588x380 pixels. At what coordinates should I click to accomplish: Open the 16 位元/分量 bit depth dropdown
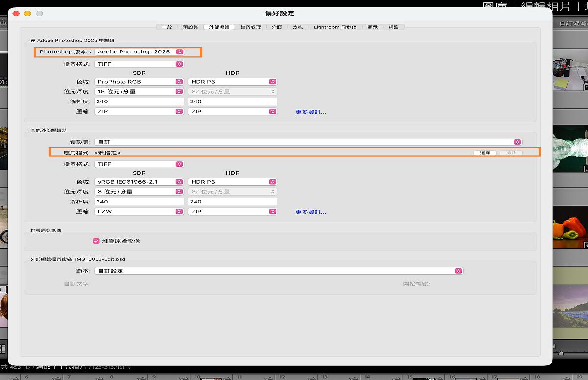[139, 91]
